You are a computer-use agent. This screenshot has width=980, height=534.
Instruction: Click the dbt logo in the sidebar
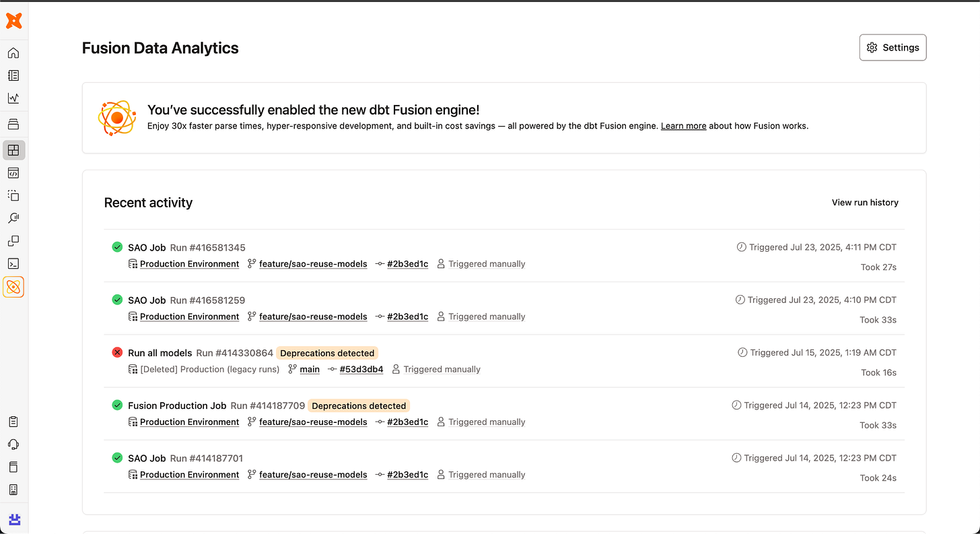click(x=13, y=22)
